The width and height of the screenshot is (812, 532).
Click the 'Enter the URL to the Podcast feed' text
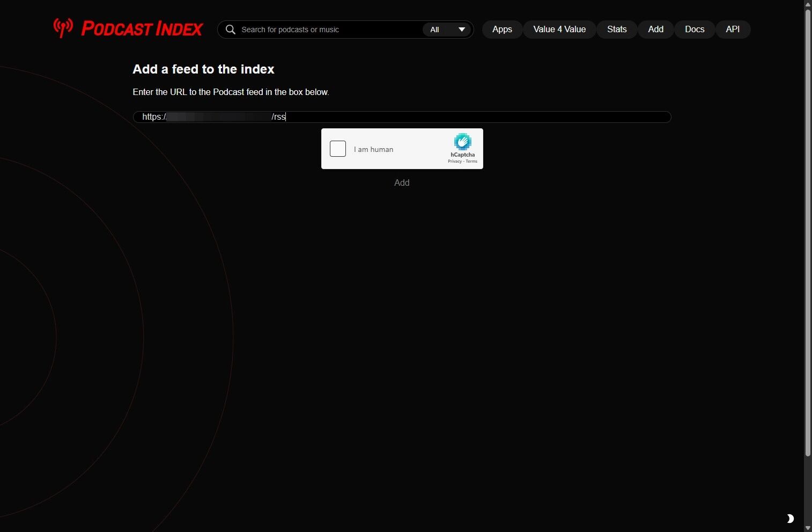231,92
